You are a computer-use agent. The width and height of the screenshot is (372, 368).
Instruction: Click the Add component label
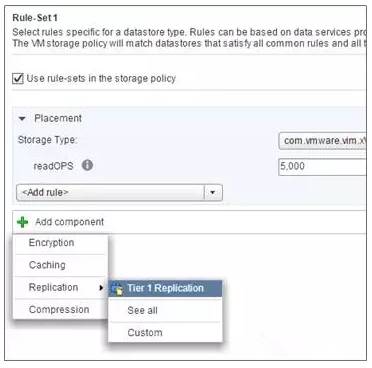[70, 222]
